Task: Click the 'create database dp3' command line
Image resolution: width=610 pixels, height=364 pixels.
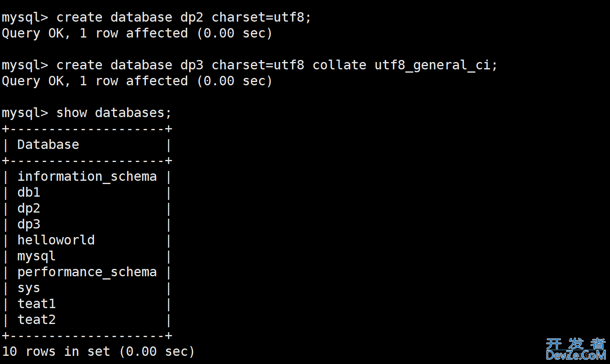Action: (249, 65)
